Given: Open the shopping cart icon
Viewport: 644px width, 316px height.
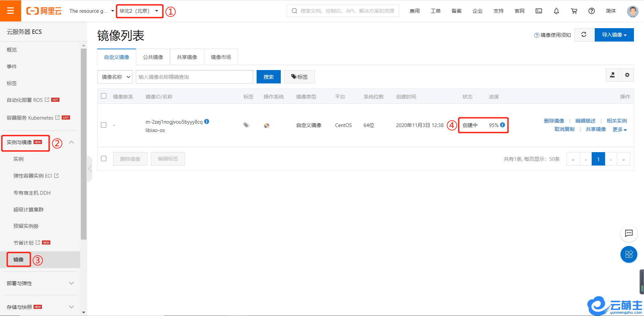Looking at the screenshot, I should [574, 11].
